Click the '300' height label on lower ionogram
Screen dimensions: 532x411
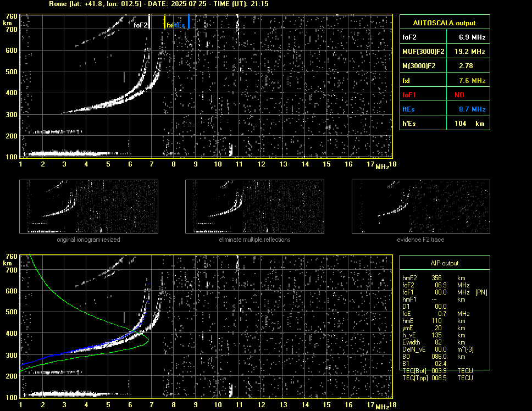12,356
